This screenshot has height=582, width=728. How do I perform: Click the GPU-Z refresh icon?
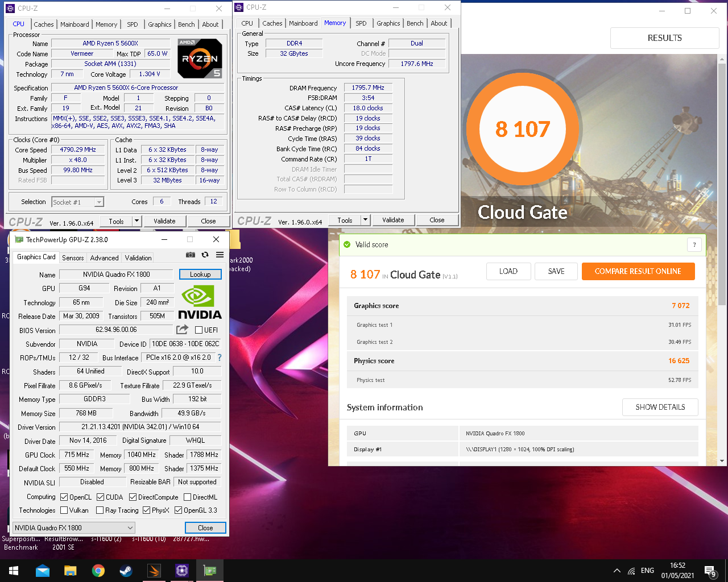205,255
